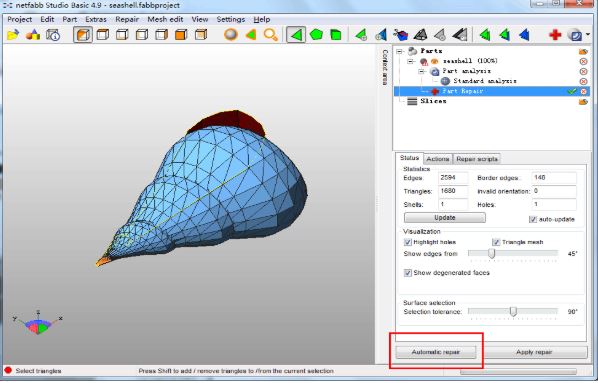This screenshot has width=598, height=383.
Task: Select the green triangle selection mode icon
Action: pos(296,35)
